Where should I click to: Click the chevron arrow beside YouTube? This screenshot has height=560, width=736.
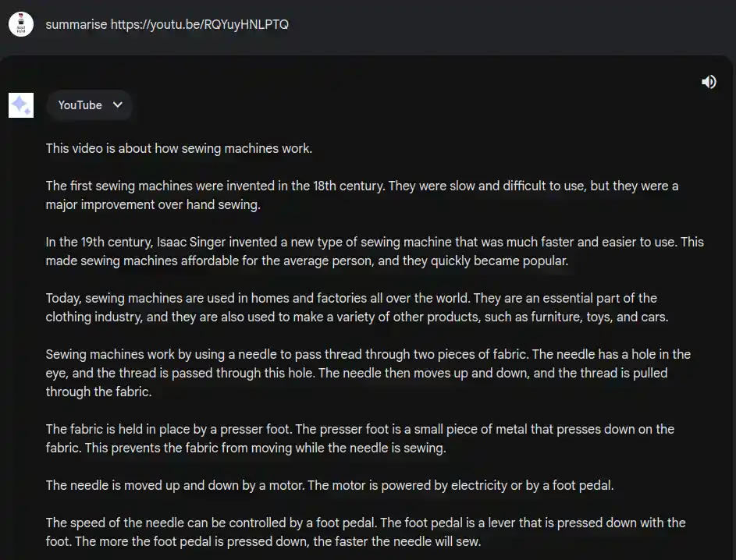click(x=117, y=105)
